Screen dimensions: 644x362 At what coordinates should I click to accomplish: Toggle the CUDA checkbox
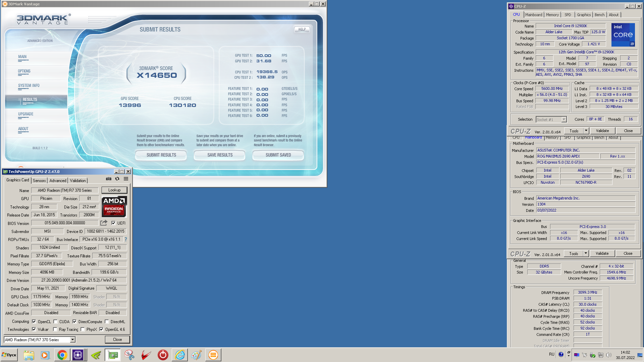(x=55, y=321)
